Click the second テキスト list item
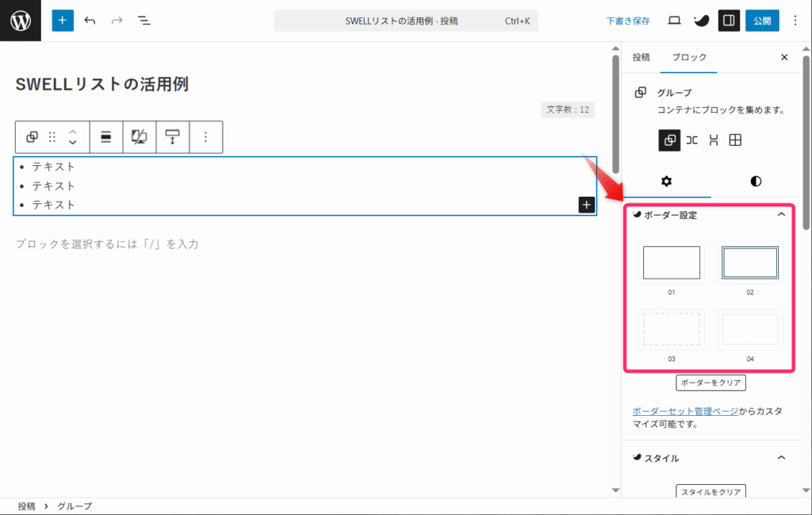 [53, 186]
